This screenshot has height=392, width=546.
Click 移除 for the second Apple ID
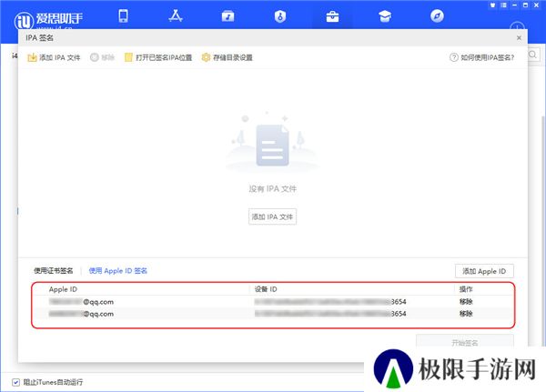(x=466, y=314)
